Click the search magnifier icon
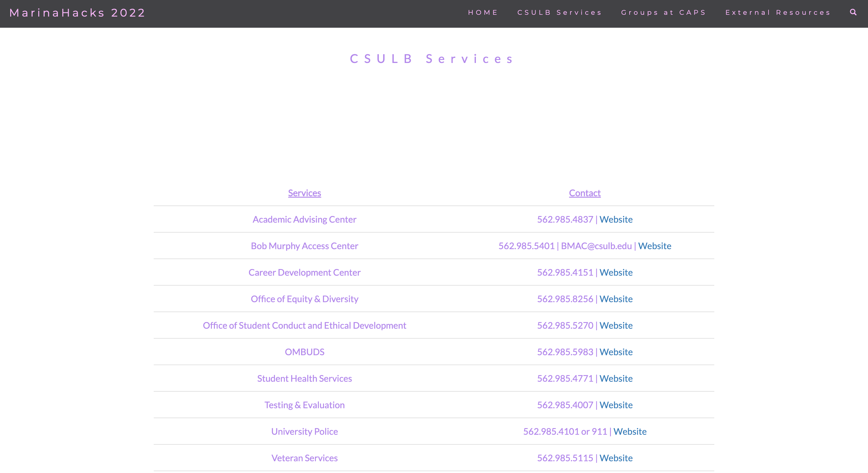Screen dimensions: 868x473 click(853, 12)
